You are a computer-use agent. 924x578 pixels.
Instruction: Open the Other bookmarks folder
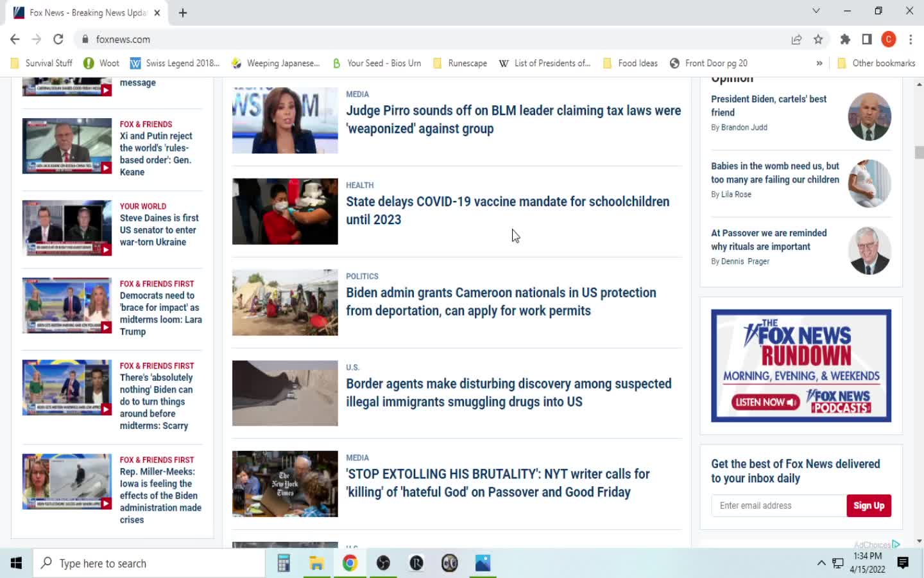click(x=877, y=63)
